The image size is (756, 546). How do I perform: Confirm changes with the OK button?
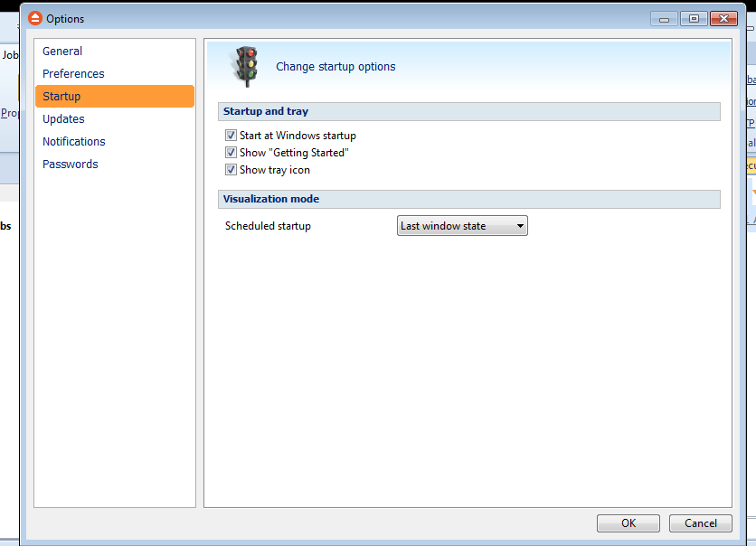click(x=628, y=522)
